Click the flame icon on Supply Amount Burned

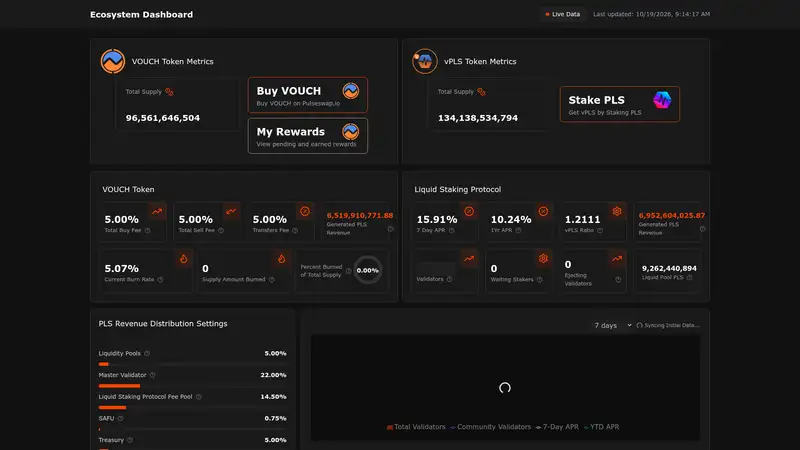(x=282, y=259)
